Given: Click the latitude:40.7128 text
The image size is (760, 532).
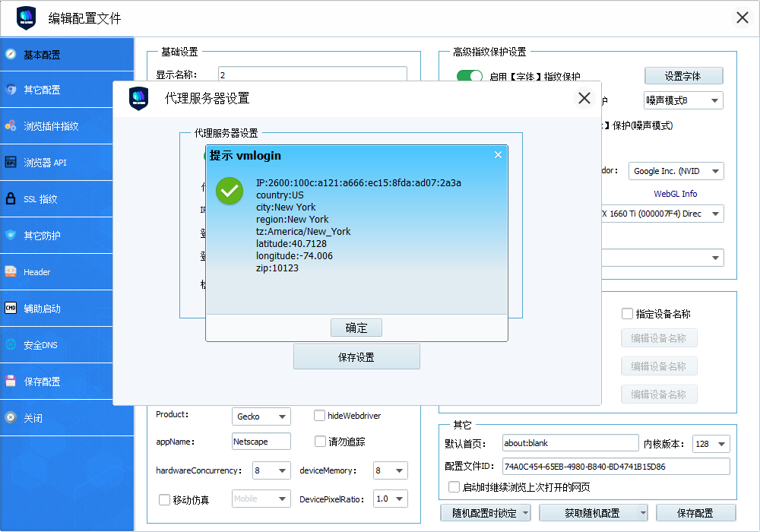Looking at the screenshot, I should point(291,243).
